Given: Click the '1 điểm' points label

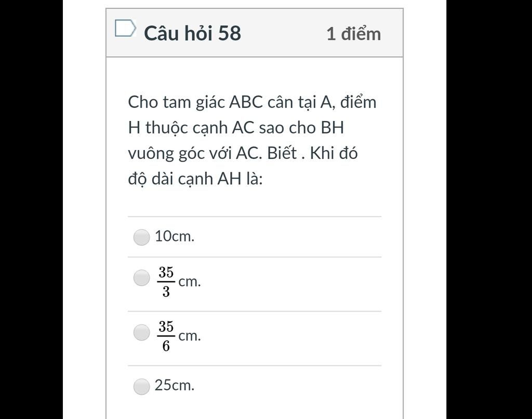Looking at the screenshot, I should (353, 34).
